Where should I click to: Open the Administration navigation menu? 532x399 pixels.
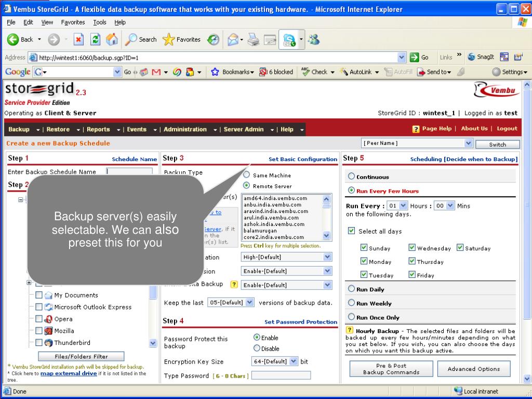click(x=190, y=129)
